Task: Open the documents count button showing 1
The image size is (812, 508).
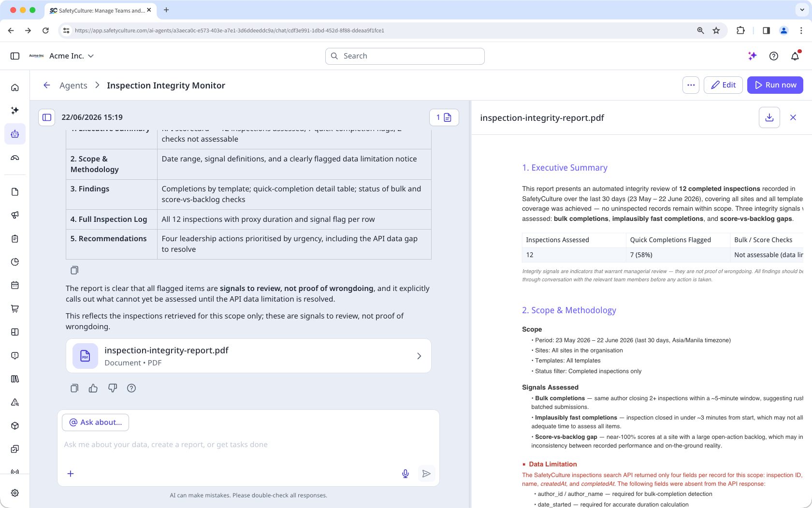Action: (x=444, y=117)
